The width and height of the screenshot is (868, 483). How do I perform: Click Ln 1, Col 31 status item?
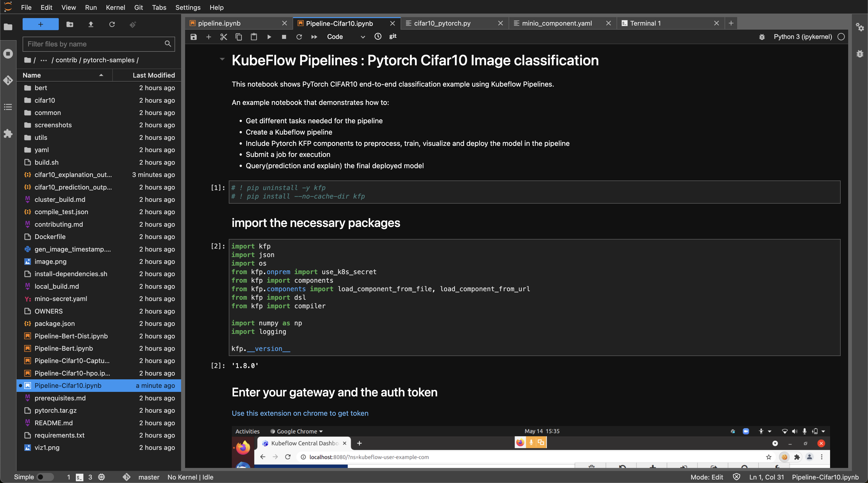[x=767, y=477]
